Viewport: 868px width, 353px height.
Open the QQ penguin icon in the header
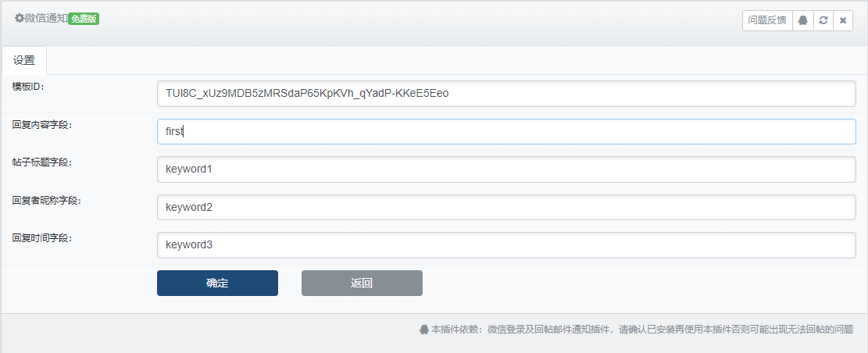[802, 20]
